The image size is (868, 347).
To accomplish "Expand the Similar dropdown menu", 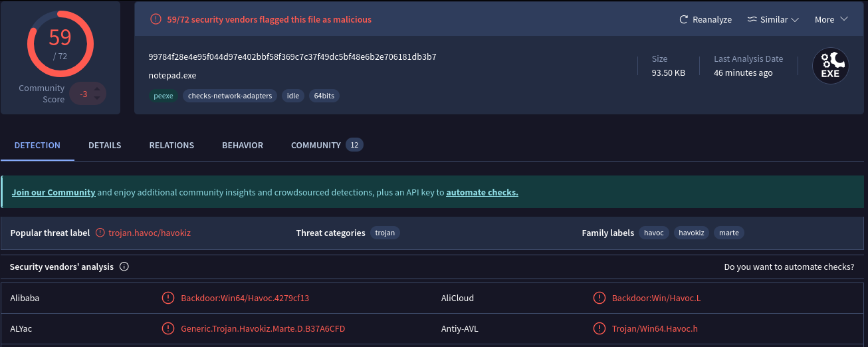I will click(773, 20).
